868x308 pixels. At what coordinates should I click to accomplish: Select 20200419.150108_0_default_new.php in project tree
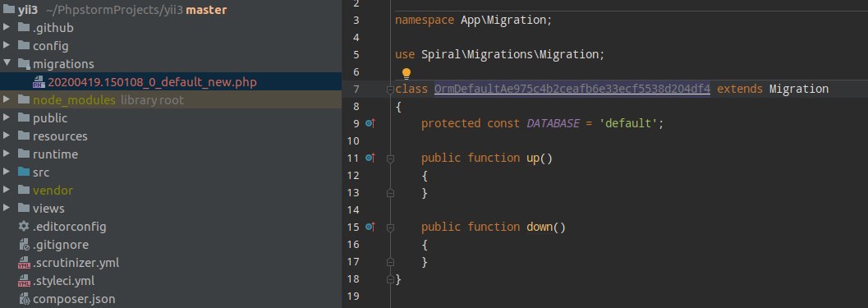[x=152, y=82]
